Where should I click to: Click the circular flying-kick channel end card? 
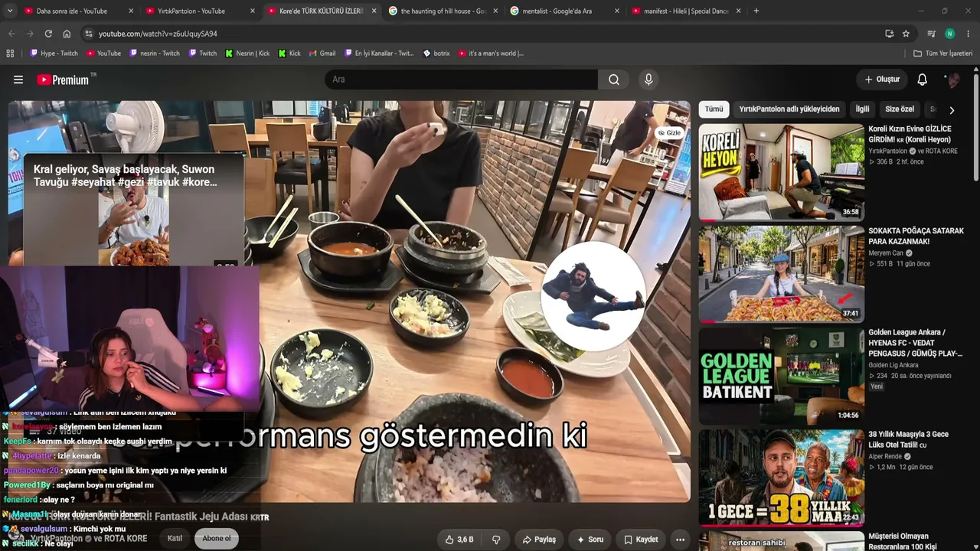click(x=593, y=297)
